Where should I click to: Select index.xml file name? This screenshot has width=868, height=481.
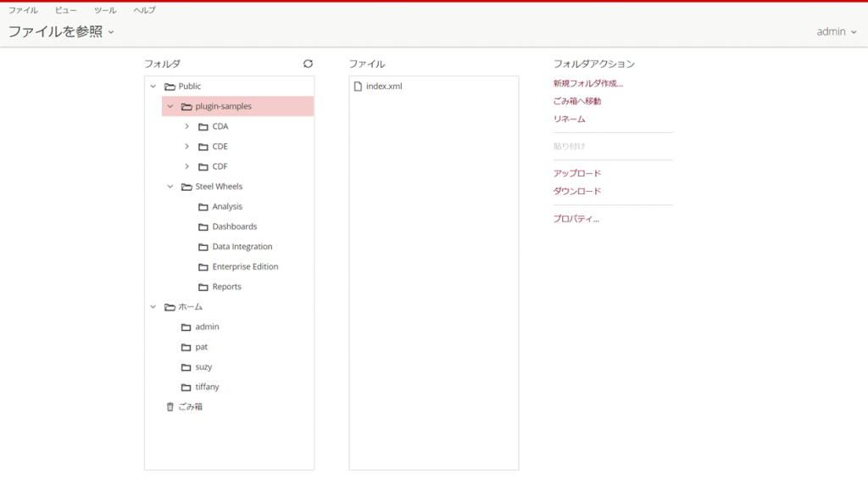point(384,87)
